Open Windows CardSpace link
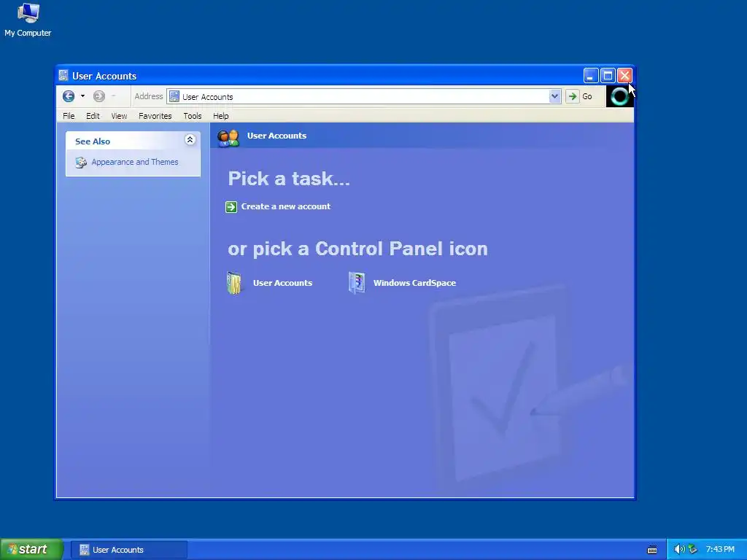This screenshot has width=747, height=560. click(x=414, y=283)
